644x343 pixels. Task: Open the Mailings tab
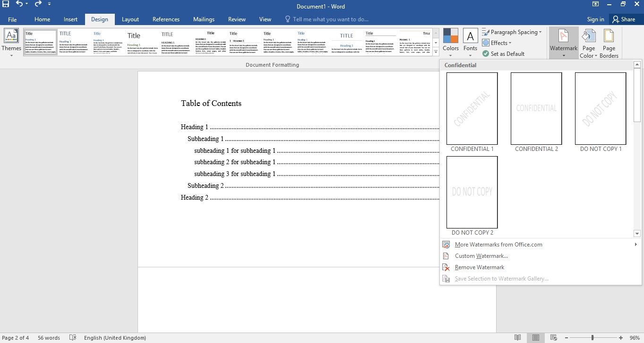[204, 19]
